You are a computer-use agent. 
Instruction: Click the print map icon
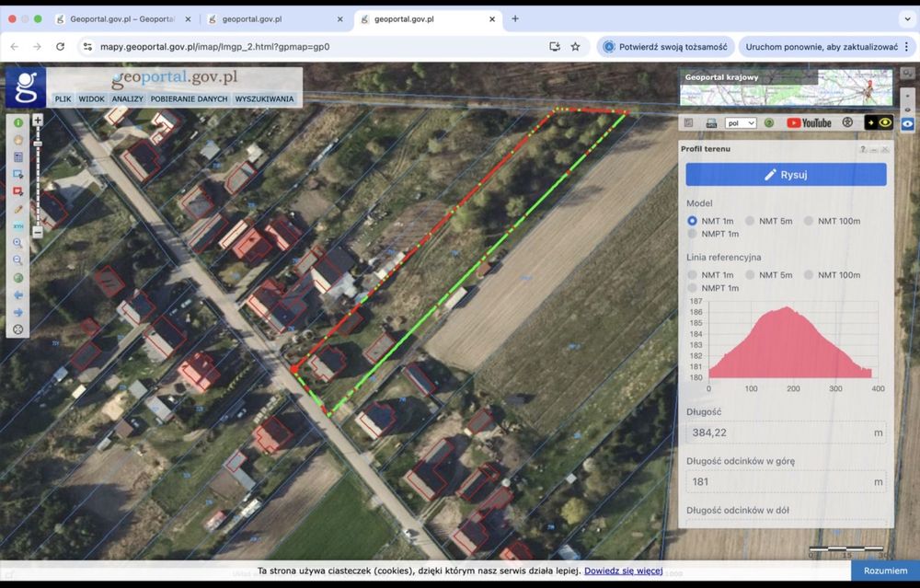pos(710,122)
